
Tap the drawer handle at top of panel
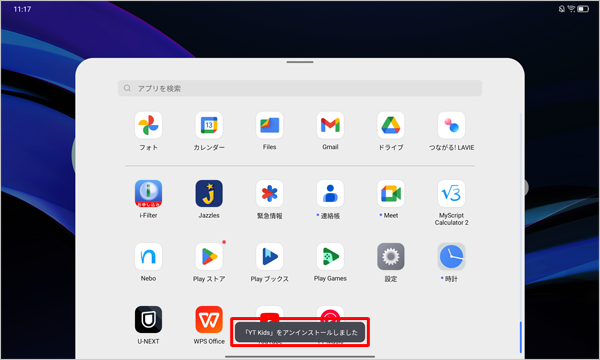pos(300,62)
